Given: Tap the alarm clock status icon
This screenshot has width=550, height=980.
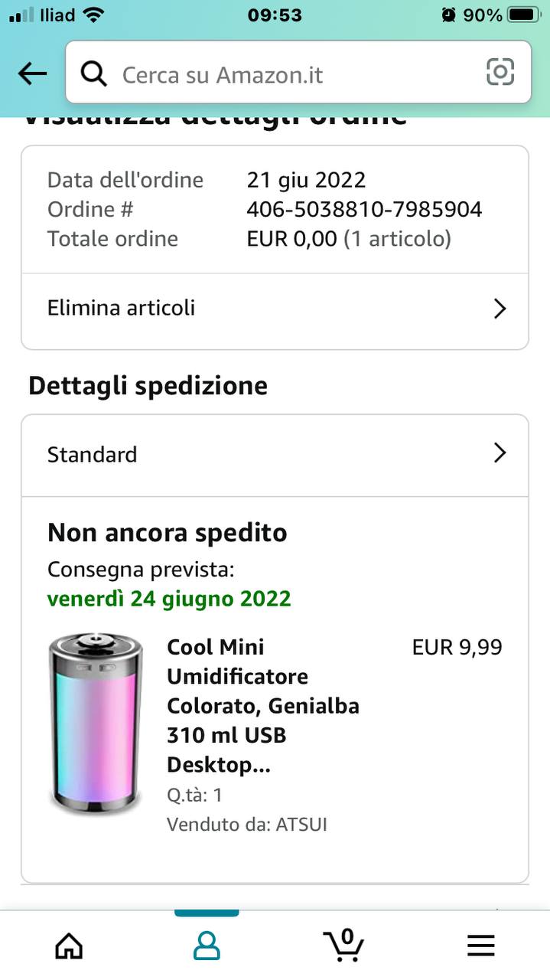Looking at the screenshot, I should tap(448, 15).
